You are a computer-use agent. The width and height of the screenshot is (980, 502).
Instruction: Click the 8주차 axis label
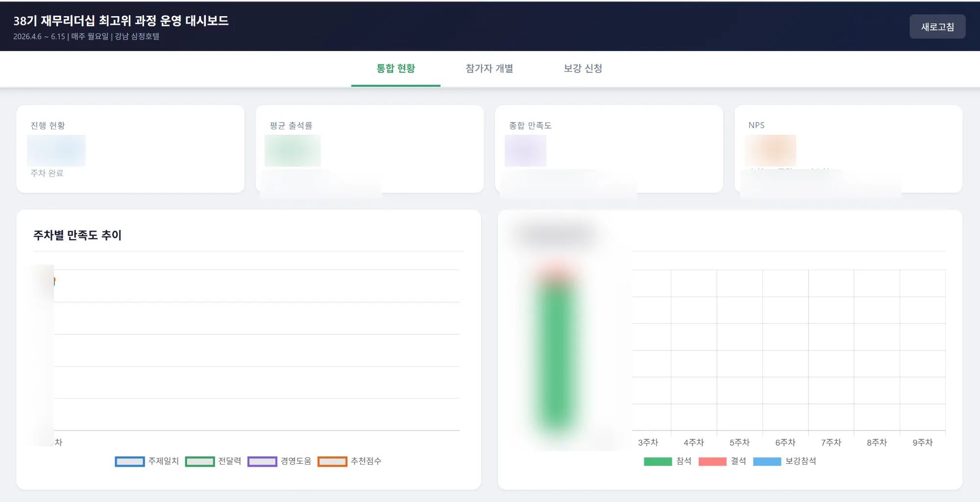pos(877,442)
